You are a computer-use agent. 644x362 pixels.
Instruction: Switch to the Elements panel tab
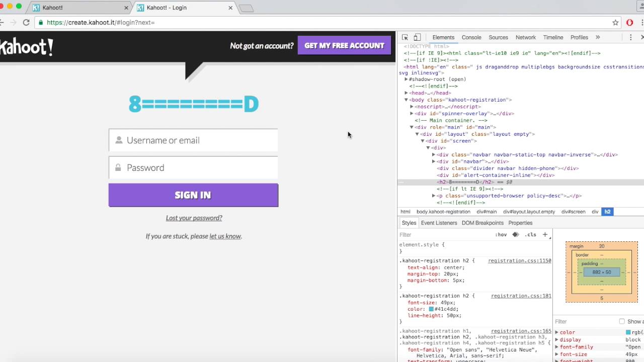click(443, 37)
